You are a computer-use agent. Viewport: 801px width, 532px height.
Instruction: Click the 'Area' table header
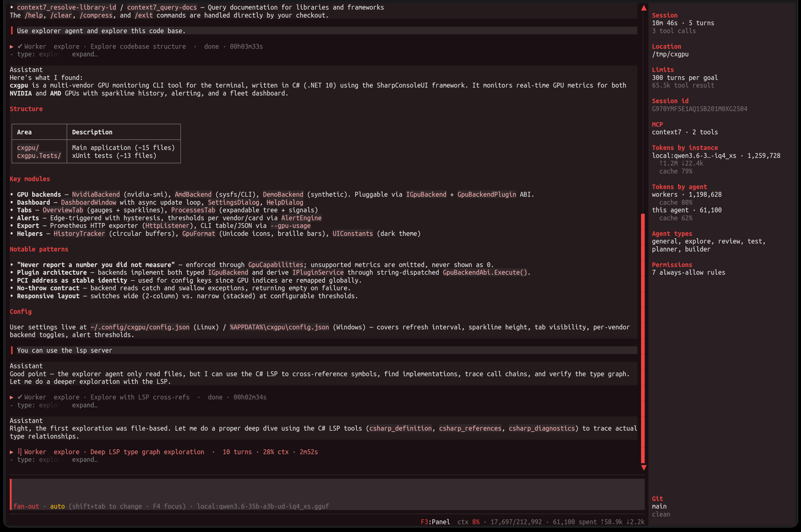click(24, 132)
